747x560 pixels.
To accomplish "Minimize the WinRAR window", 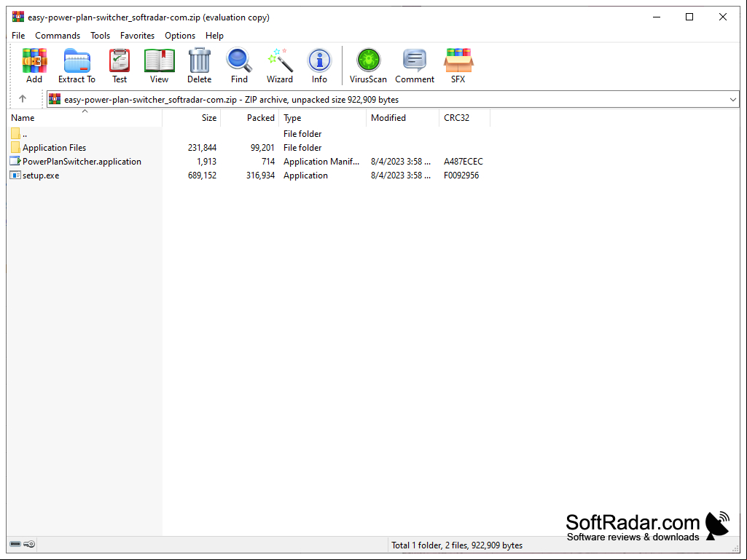I will point(657,17).
